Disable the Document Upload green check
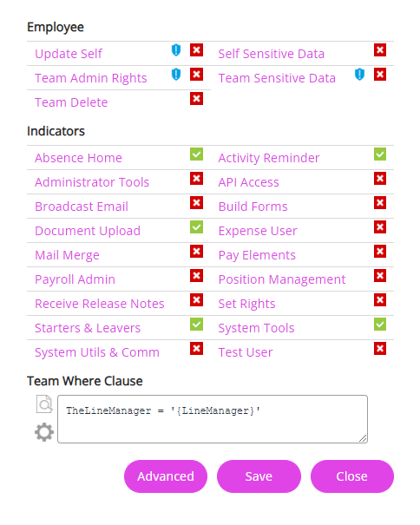420x525 pixels. pos(197,227)
